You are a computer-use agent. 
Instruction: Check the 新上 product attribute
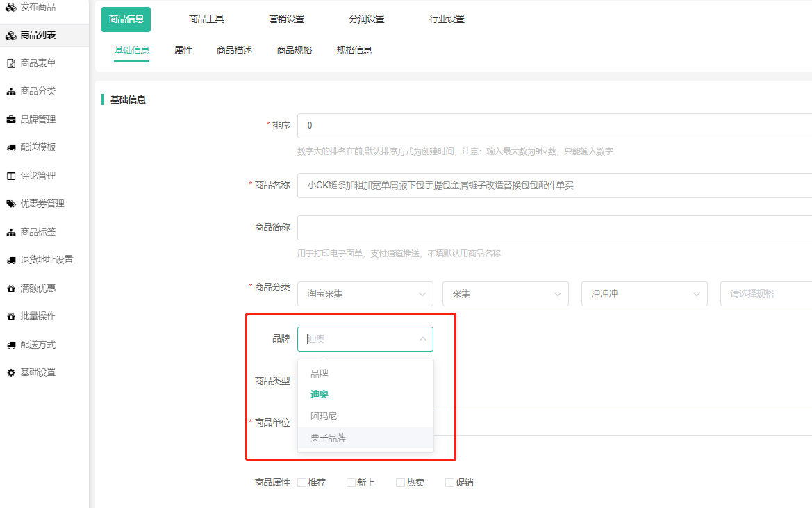[x=351, y=482]
